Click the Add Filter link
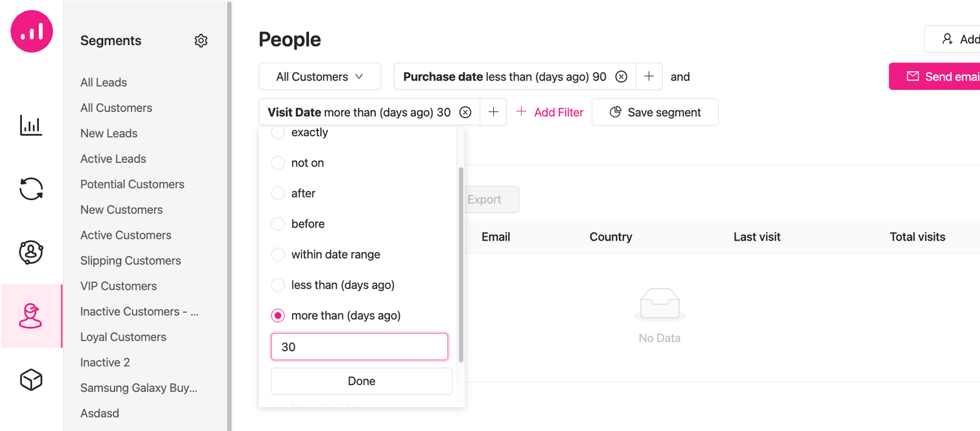The height and width of the screenshot is (431, 980). [x=550, y=112]
